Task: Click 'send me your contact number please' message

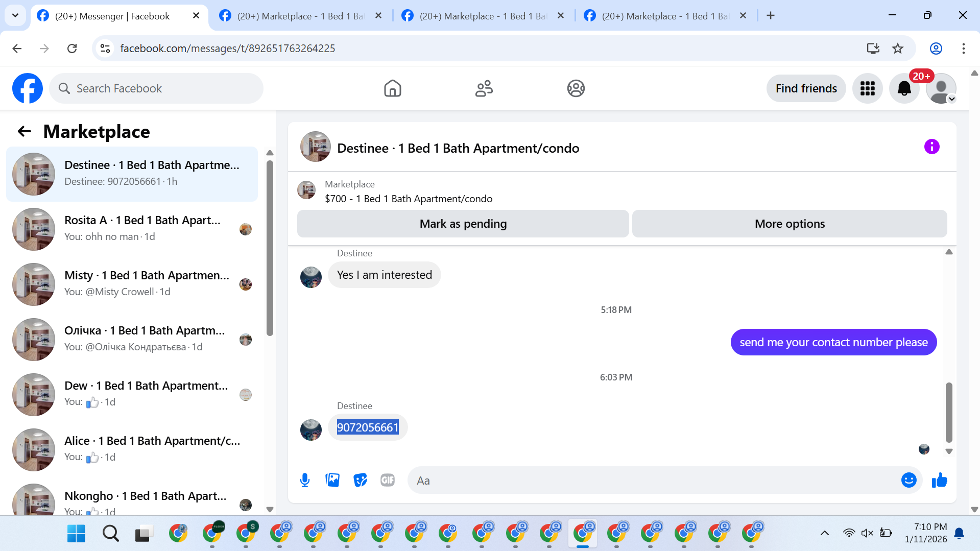Action: tap(833, 342)
